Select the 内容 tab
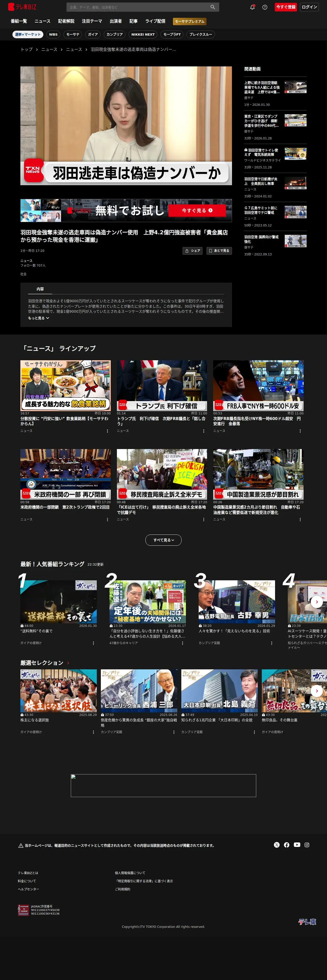This screenshot has height=980, width=327. pos(40,289)
